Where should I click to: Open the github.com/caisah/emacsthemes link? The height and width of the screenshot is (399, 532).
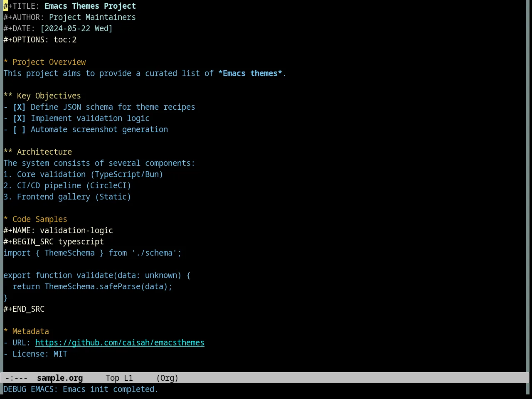[120, 343]
